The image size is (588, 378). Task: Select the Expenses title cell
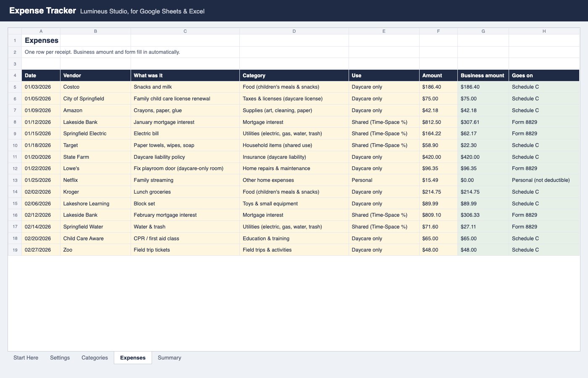click(x=41, y=40)
